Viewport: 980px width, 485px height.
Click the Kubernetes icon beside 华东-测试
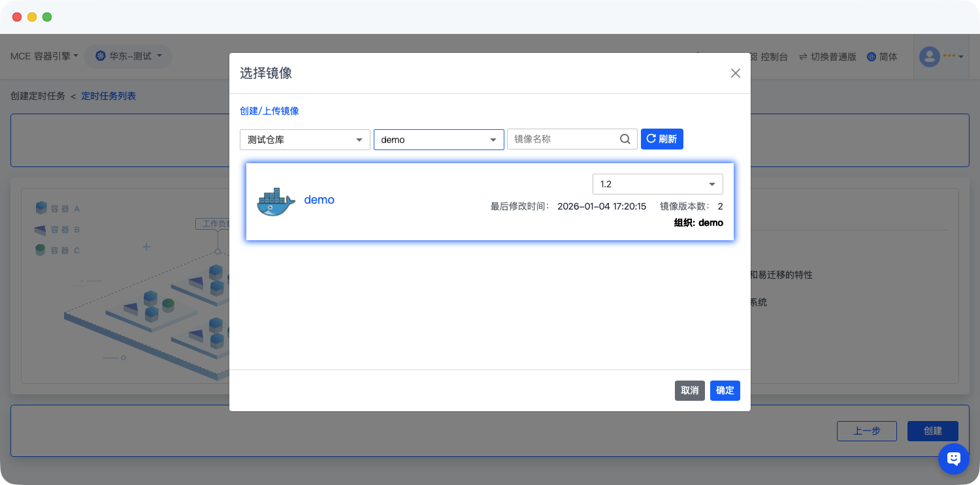point(100,56)
